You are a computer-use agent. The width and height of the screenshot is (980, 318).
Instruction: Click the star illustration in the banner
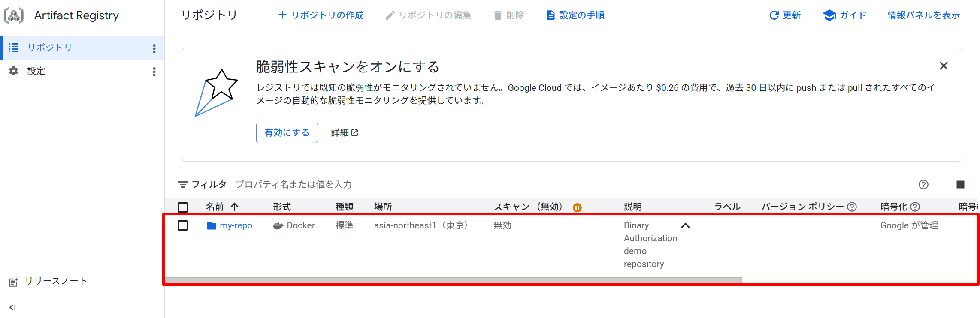coord(216,93)
